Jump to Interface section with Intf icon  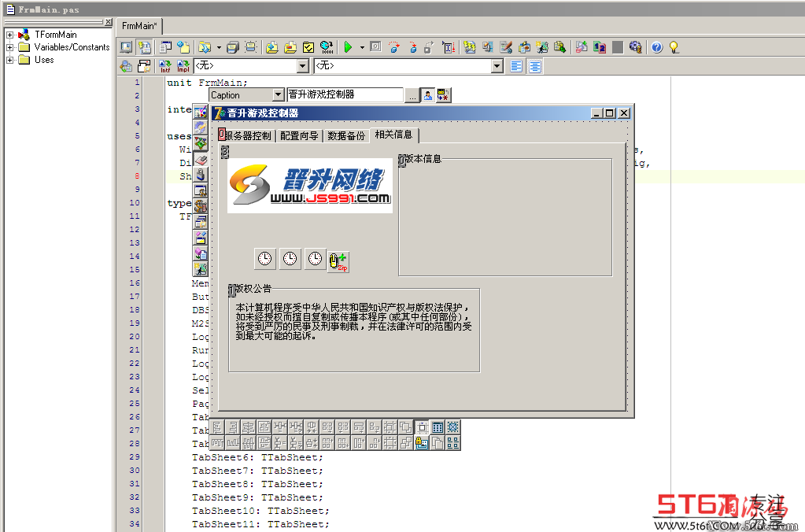tap(164, 66)
